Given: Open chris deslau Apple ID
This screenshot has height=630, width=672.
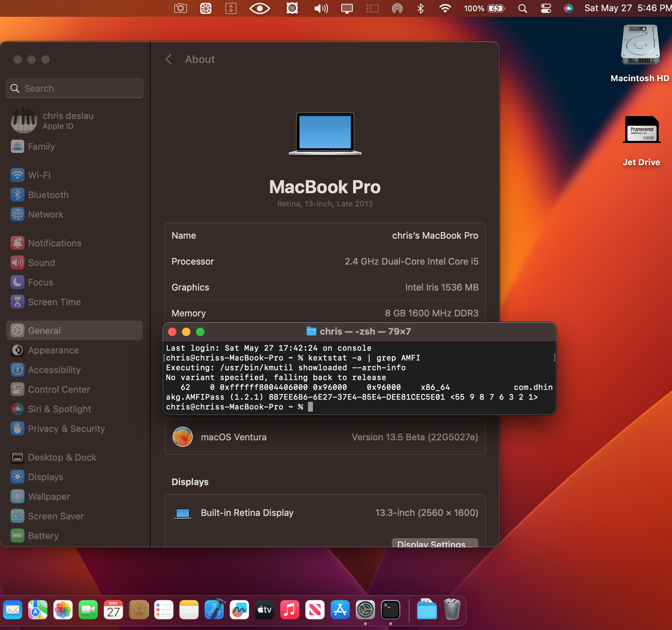Looking at the screenshot, I should click(x=68, y=120).
